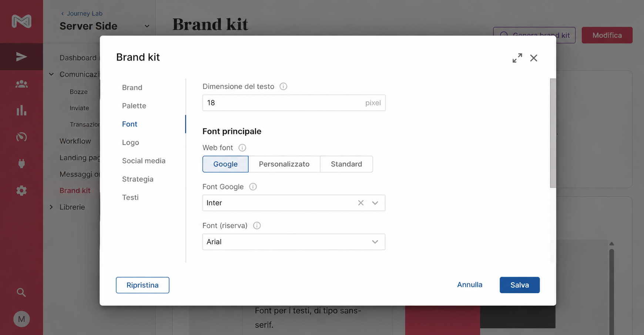The width and height of the screenshot is (644, 335).
Task: Click the Ripristina button
Action: click(142, 285)
